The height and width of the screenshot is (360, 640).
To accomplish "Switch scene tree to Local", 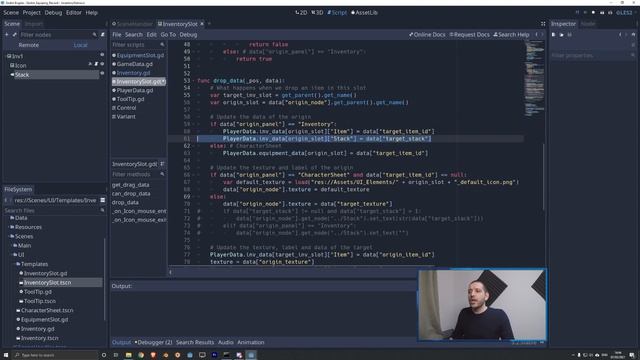I will pos(80,45).
